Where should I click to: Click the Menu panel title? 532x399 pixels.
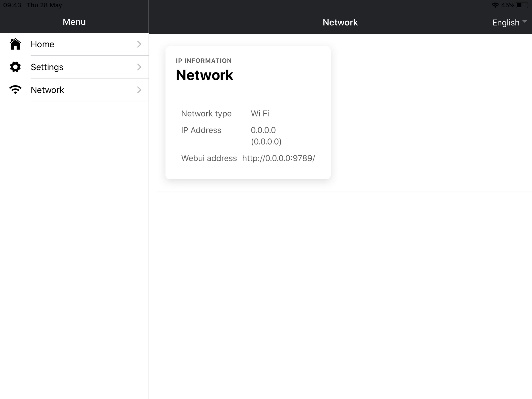(74, 22)
